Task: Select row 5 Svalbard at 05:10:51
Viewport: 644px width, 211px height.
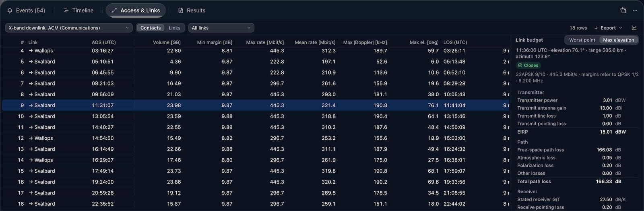Action: tap(256, 62)
